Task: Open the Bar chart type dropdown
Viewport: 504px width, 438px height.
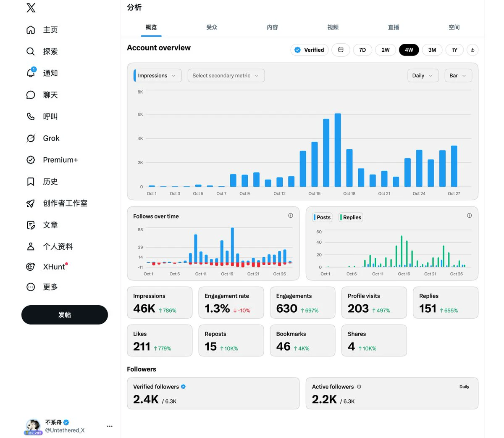Action: [x=458, y=76]
